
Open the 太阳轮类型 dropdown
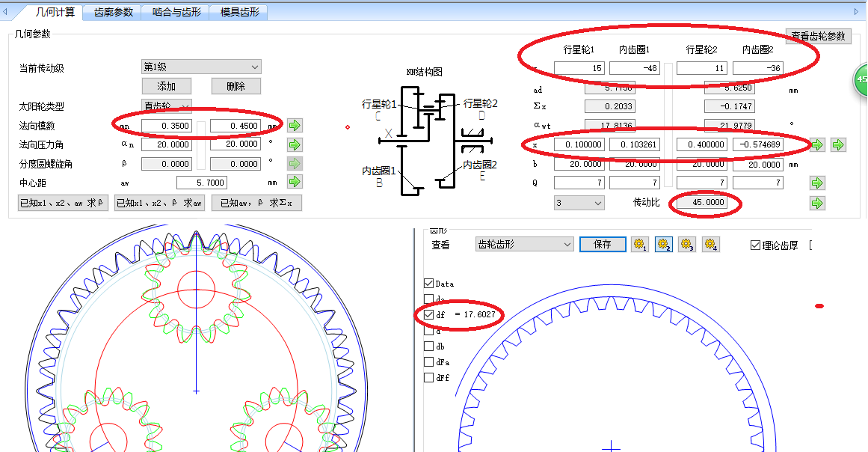pyautogui.click(x=167, y=106)
